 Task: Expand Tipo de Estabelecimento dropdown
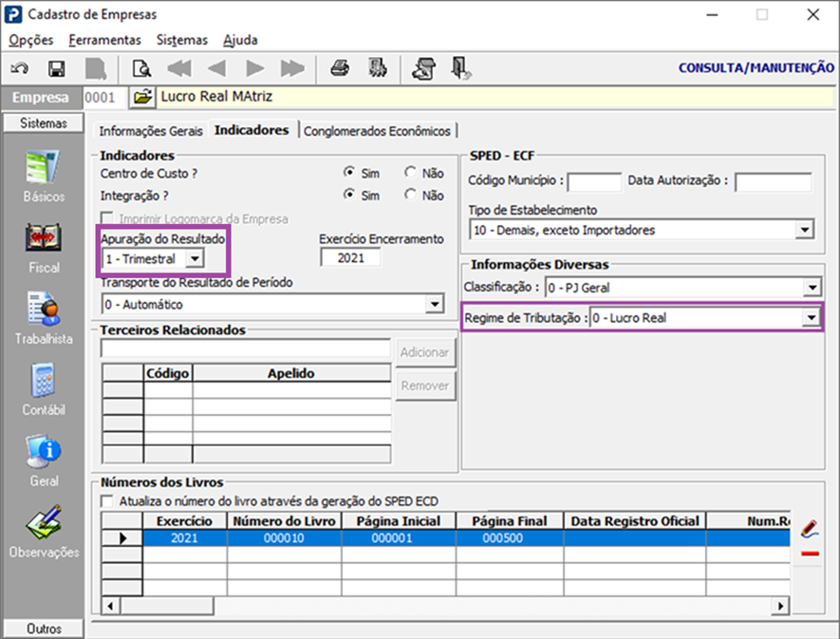(804, 230)
